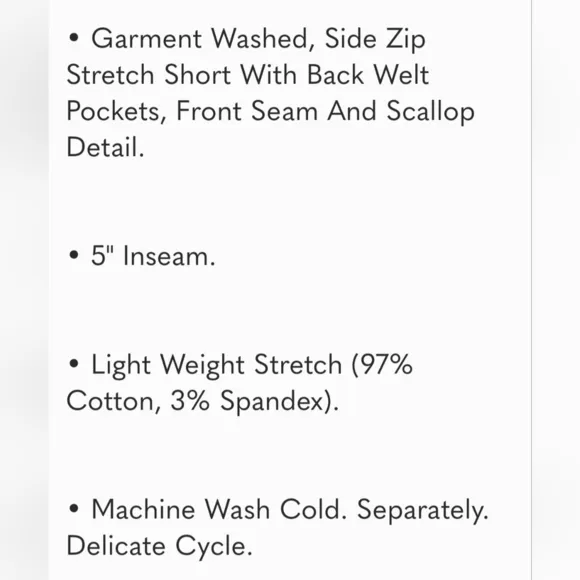
Task: Click the 'Delicate Cycle.' text
Action: coord(159,546)
